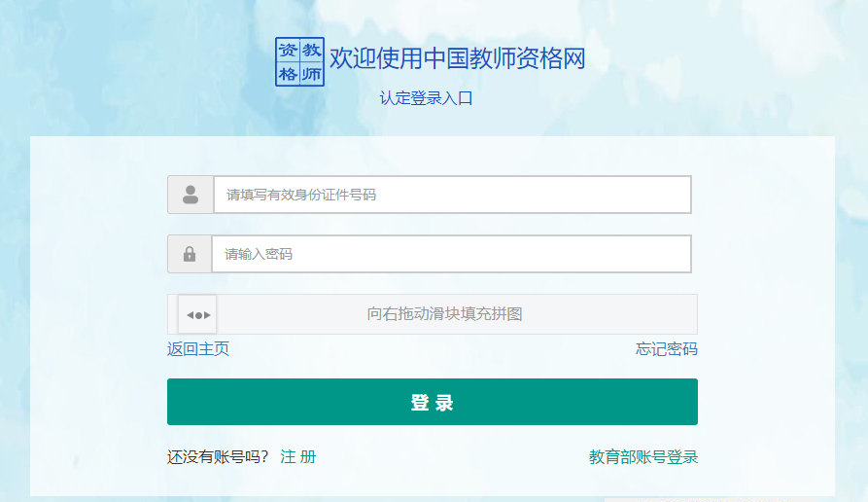
Task: Open 教育部账号登录 link
Action: click(x=643, y=457)
